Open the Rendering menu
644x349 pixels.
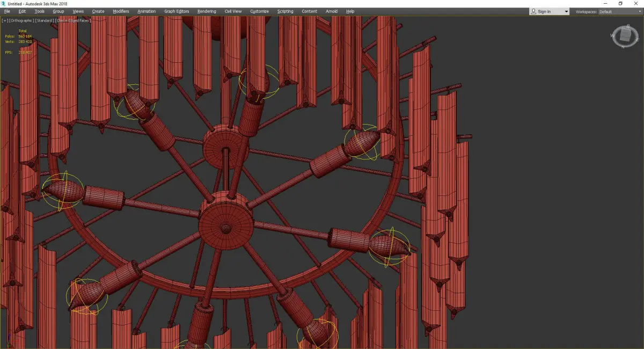(207, 11)
